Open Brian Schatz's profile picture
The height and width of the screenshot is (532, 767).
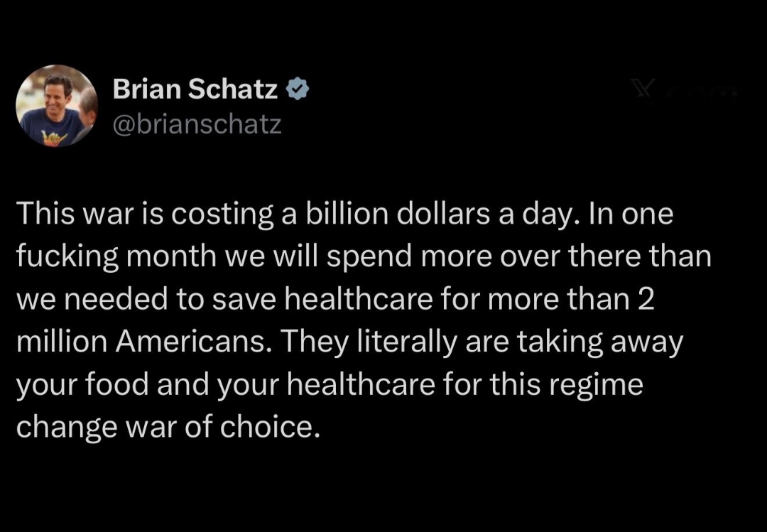click(57, 105)
